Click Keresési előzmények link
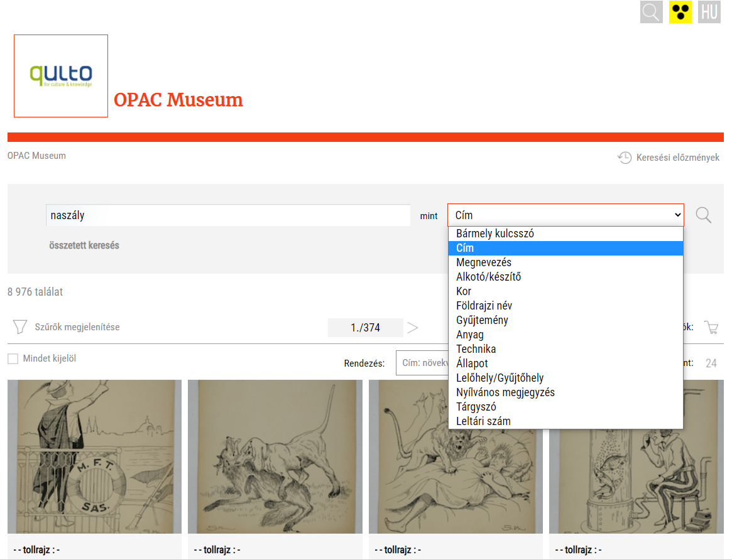The image size is (732, 560). [x=677, y=158]
